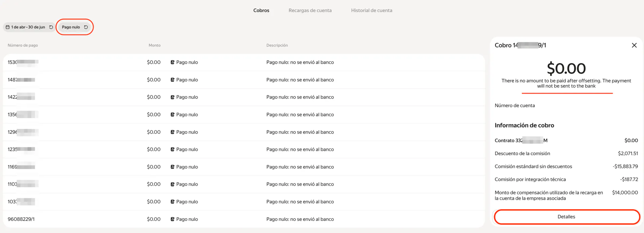This screenshot has width=644, height=233.
Task: Click the -$187.72 technical integration value
Action: point(629,180)
